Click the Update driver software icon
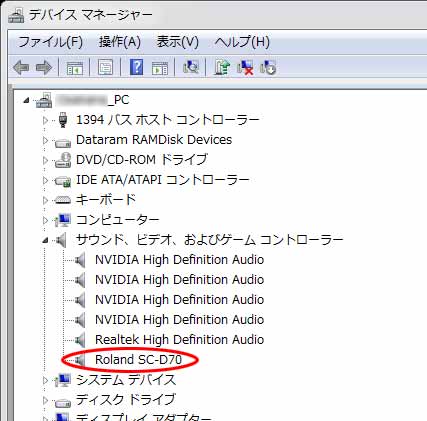The height and width of the screenshot is (421, 427). 222,67
